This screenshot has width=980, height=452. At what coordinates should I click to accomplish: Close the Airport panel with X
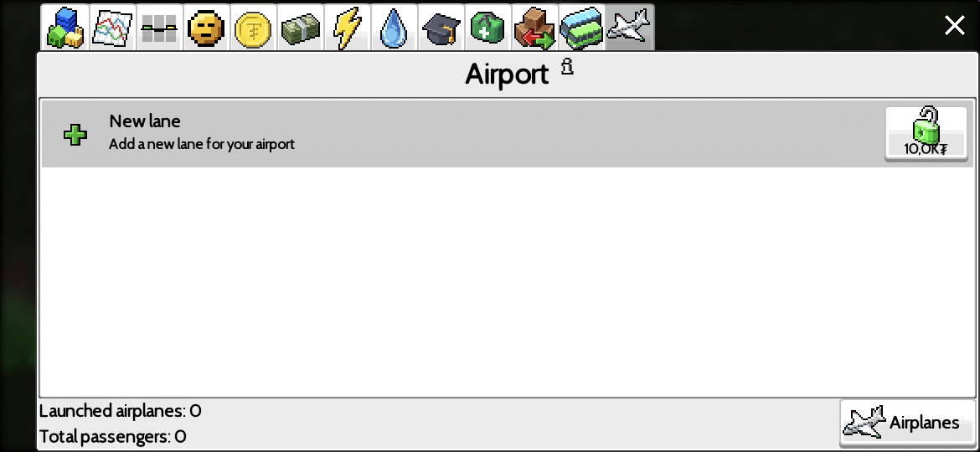click(954, 26)
